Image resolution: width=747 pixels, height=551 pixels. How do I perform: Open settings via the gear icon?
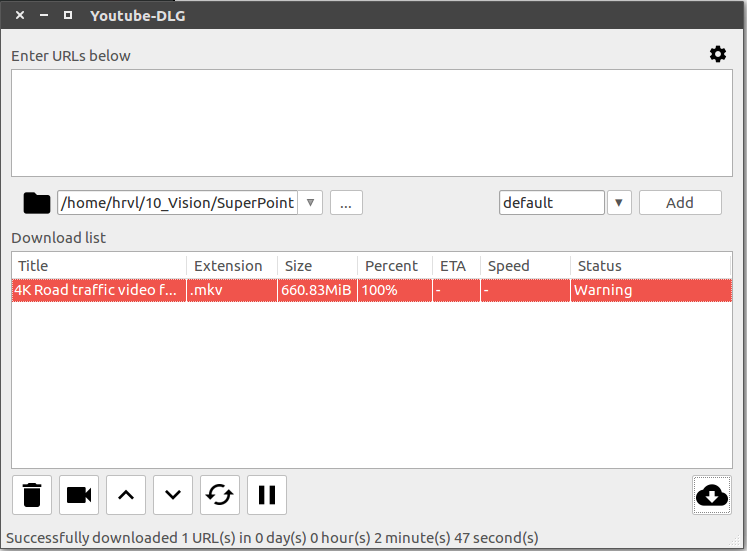[717, 54]
